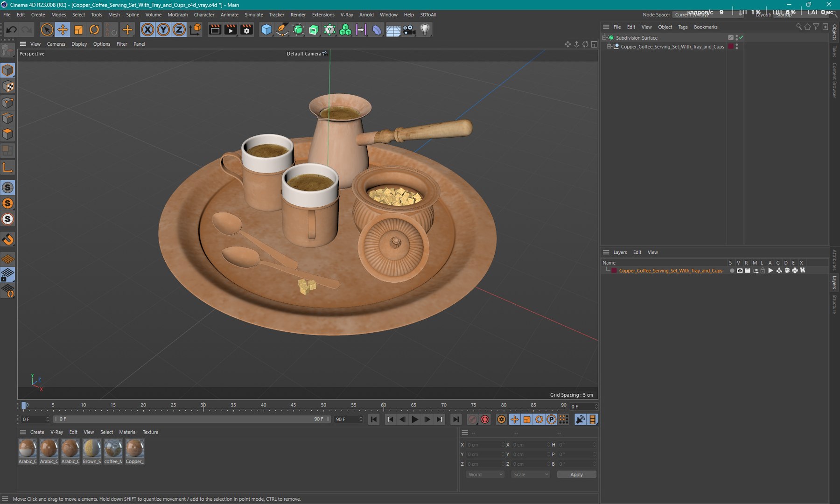Toggle X axis lock
The width and height of the screenshot is (840, 504).
[x=147, y=30]
